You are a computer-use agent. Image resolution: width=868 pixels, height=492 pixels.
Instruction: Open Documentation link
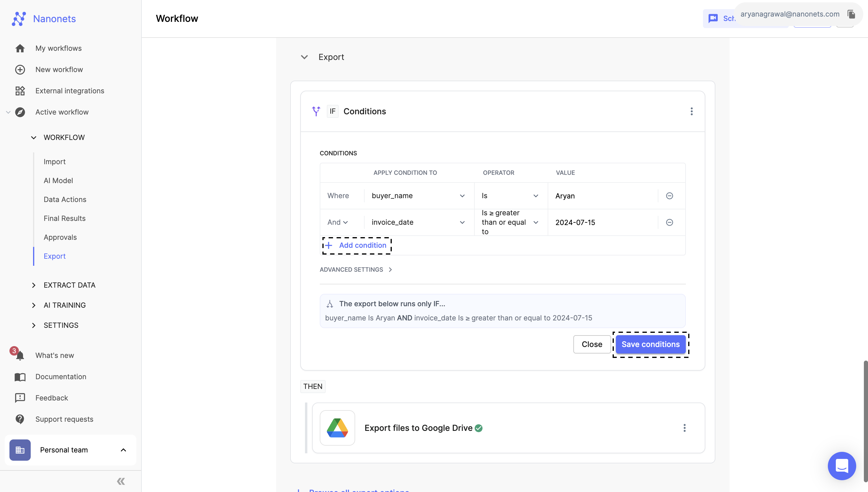61,377
